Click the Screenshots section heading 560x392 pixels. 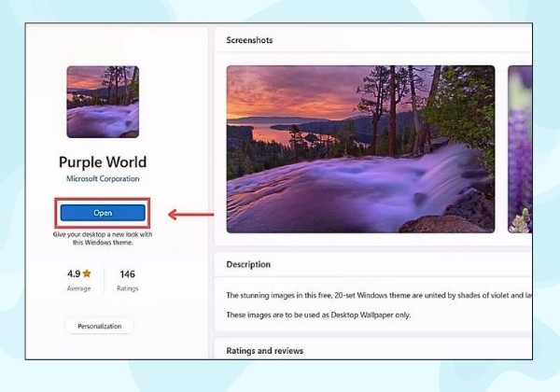coord(249,40)
